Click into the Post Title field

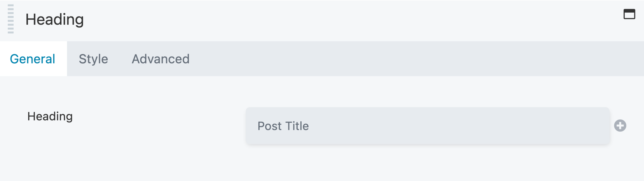(x=427, y=126)
